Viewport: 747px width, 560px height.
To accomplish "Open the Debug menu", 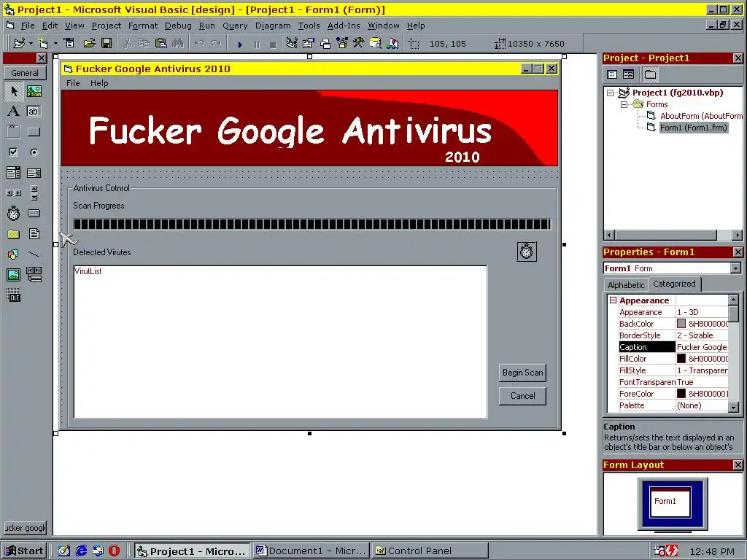I will 178,26.
